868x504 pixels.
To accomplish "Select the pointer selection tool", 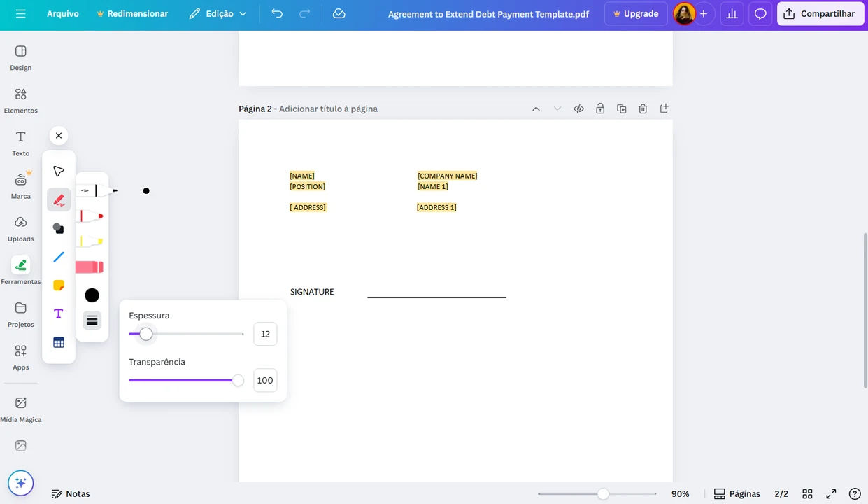I will pyautogui.click(x=59, y=171).
